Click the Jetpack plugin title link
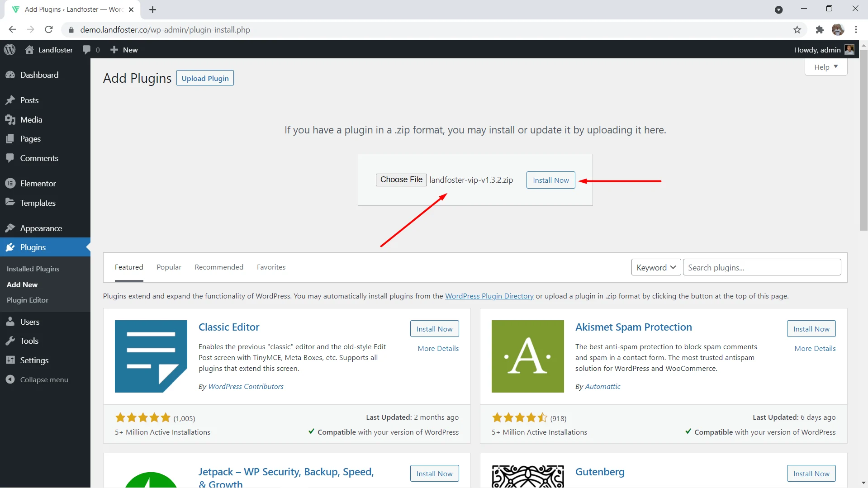This screenshot has height=488, width=868. pyautogui.click(x=286, y=477)
